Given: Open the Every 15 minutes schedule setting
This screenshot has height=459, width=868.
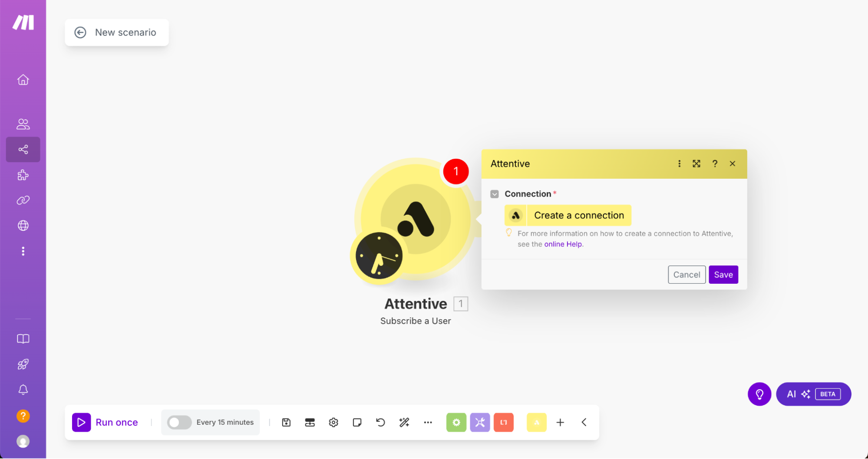Looking at the screenshot, I should tap(225, 423).
